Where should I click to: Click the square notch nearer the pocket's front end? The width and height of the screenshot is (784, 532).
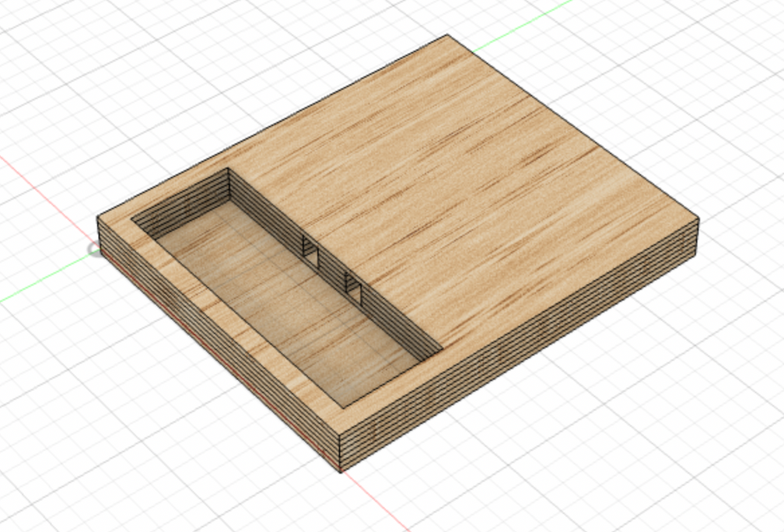coord(353,289)
